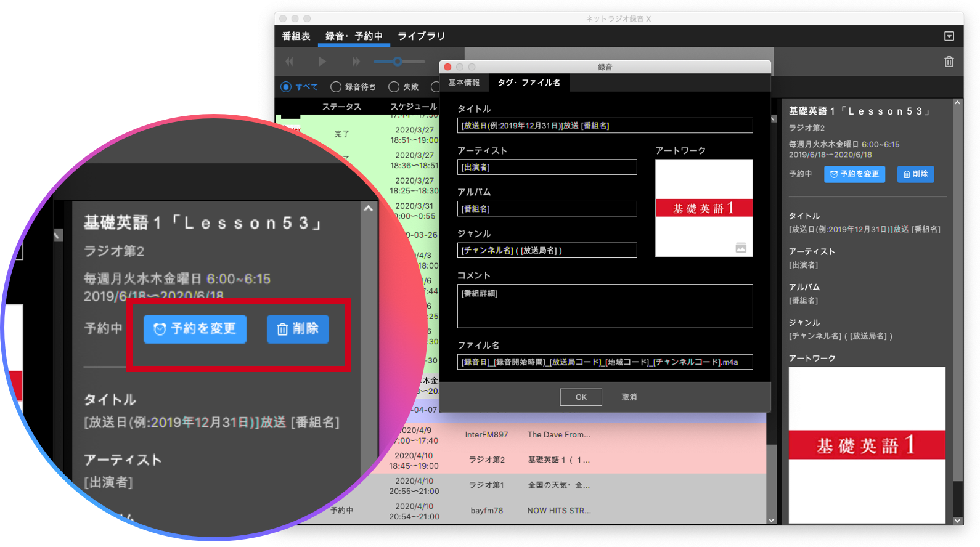The width and height of the screenshot is (980, 547).
Task: Open the 基本情報 tab in the dialog
Action: [463, 83]
